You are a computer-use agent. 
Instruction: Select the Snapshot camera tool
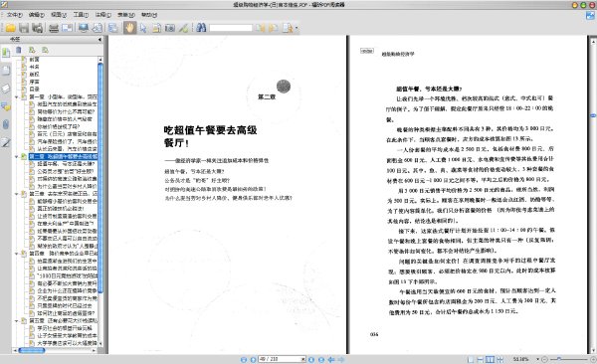tap(170, 28)
